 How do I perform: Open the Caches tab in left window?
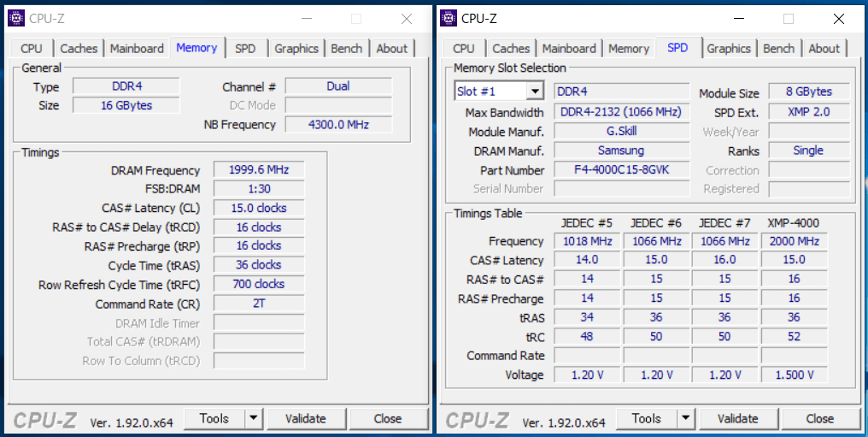[x=79, y=49]
